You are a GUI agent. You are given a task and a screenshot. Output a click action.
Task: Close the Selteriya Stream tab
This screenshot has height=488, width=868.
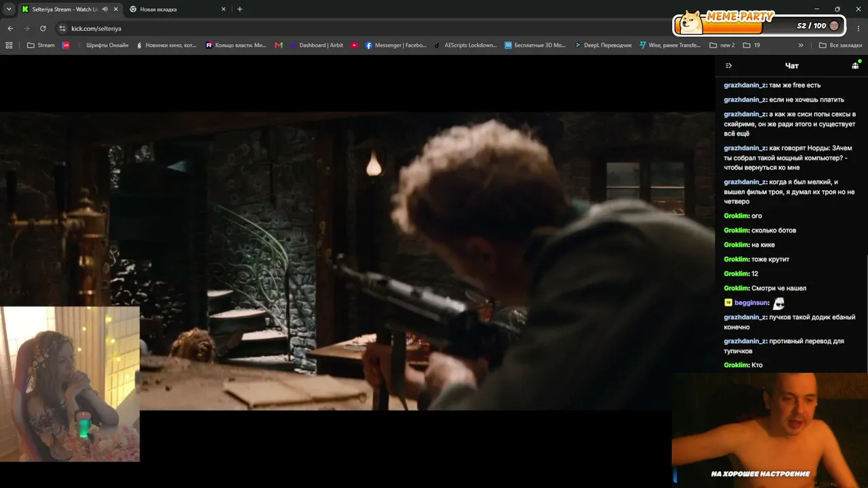116,9
